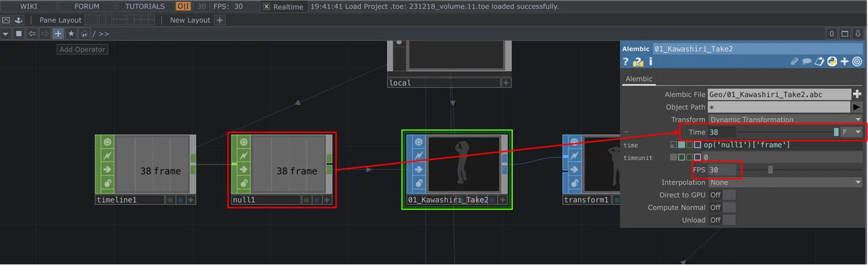The width and height of the screenshot is (868, 265).
Task: Browse Alembic File with plus button
Action: pyautogui.click(x=857, y=94)
